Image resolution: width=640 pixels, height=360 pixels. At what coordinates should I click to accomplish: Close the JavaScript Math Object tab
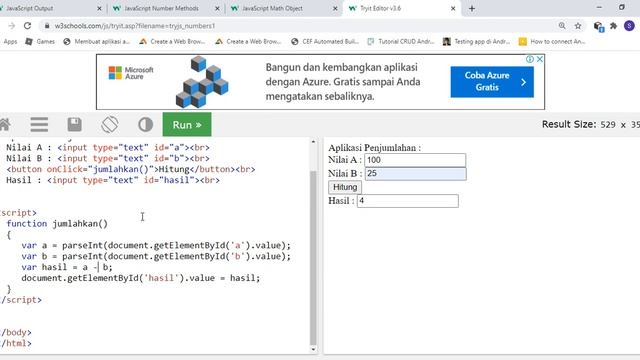pos(335,8)
